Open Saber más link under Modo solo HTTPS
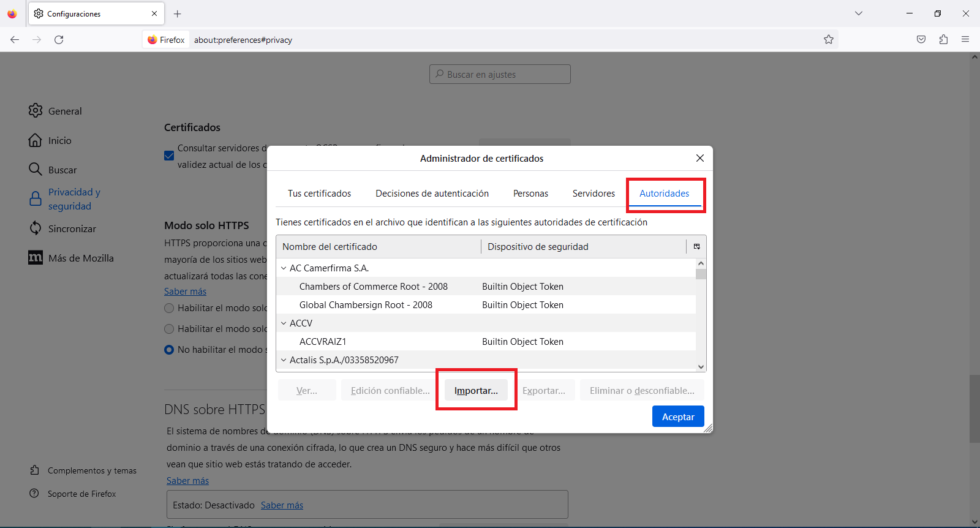Screen dimensions: 980x528 185,292
